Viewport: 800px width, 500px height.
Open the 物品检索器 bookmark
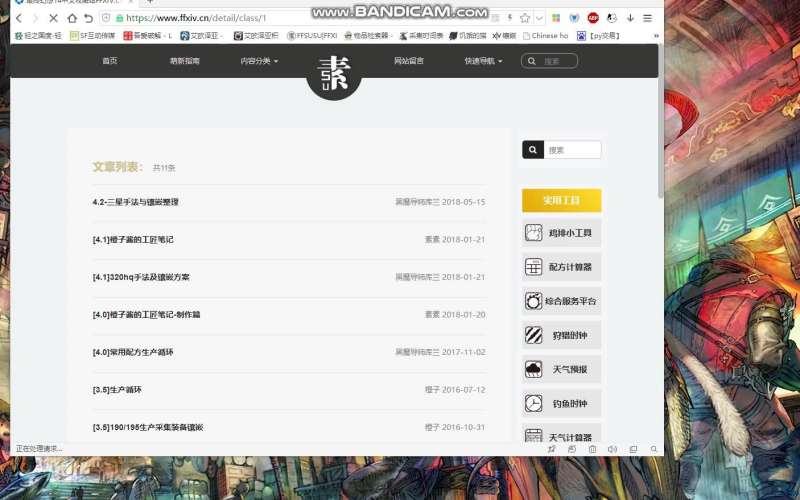click(x=366, y=36)
